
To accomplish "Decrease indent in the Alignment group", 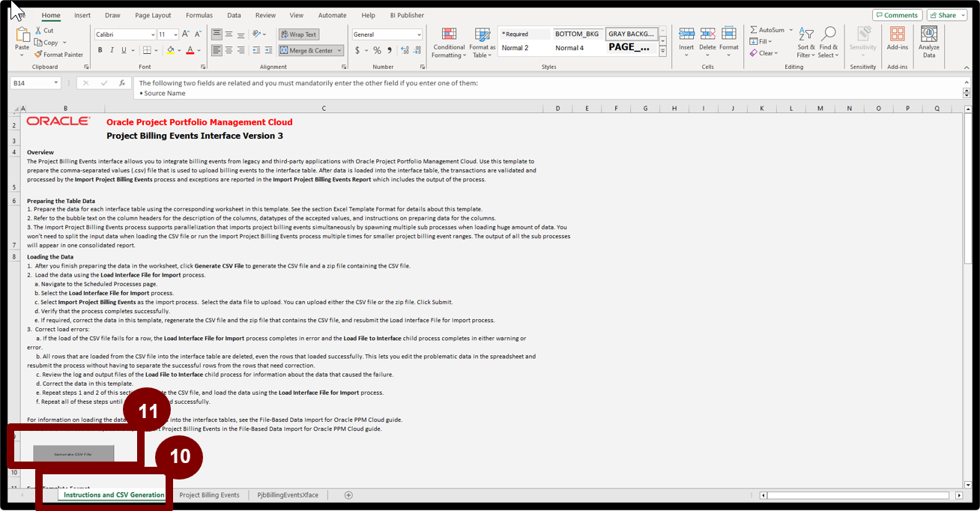I will 256,50.
